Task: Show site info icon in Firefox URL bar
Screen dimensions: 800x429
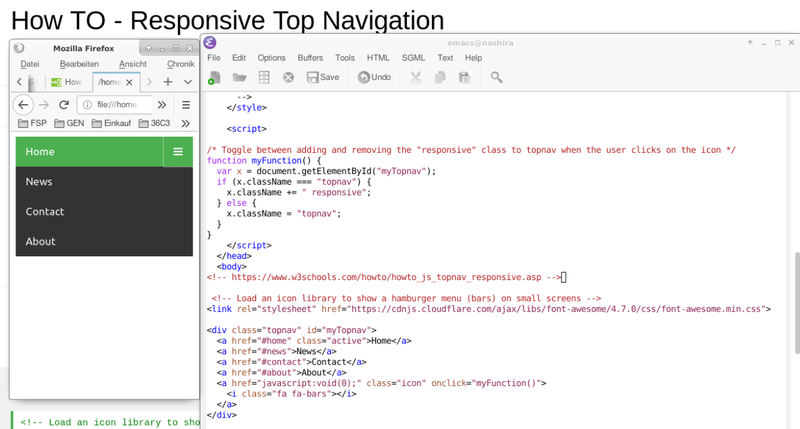Action: tap(87, 105)
